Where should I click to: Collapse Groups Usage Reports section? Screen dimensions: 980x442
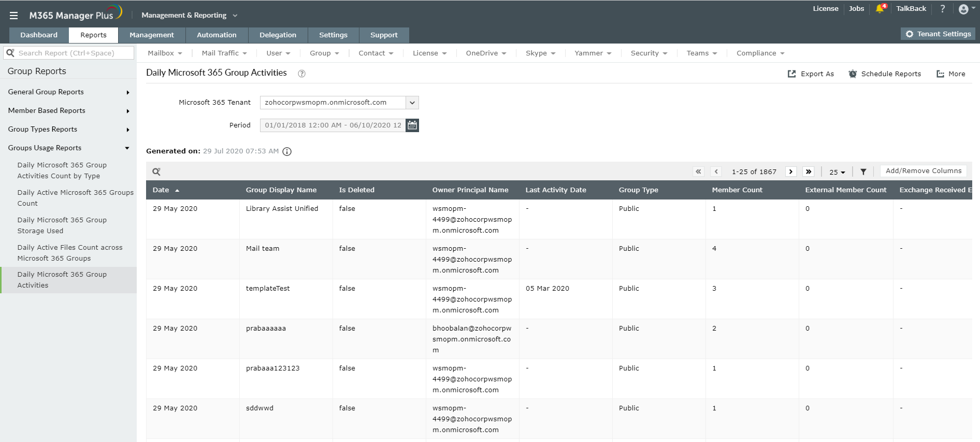click(x=68, y=148)
